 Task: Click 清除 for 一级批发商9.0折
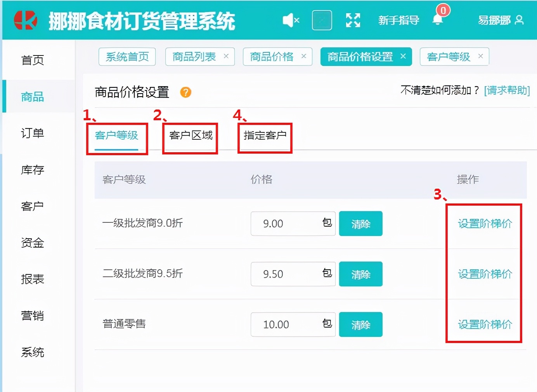360,224
